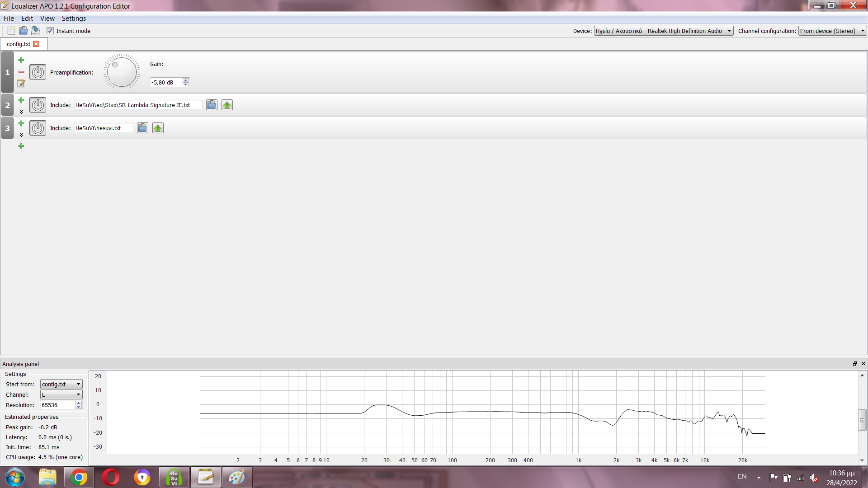The height and width of the screenshot is (488, 868).
Task: Open the file browser for the SR-Lambda include
Action: pyautogui.click(x=212, y=105)
